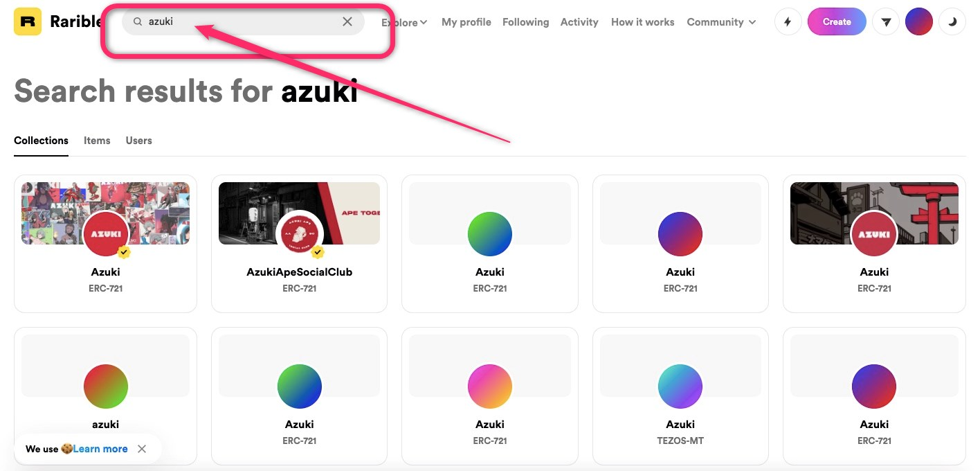Click the Create button
The image size is (980, 471).
pyautogui.click(x=837, y=22)
